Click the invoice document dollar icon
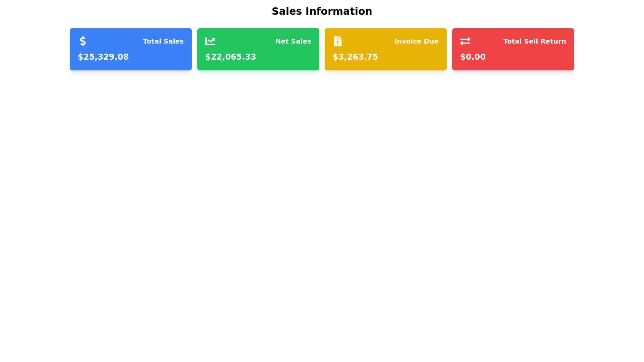The width and height of the screenshot is (644, 362). pyautogui.click(x=337, y=41)
